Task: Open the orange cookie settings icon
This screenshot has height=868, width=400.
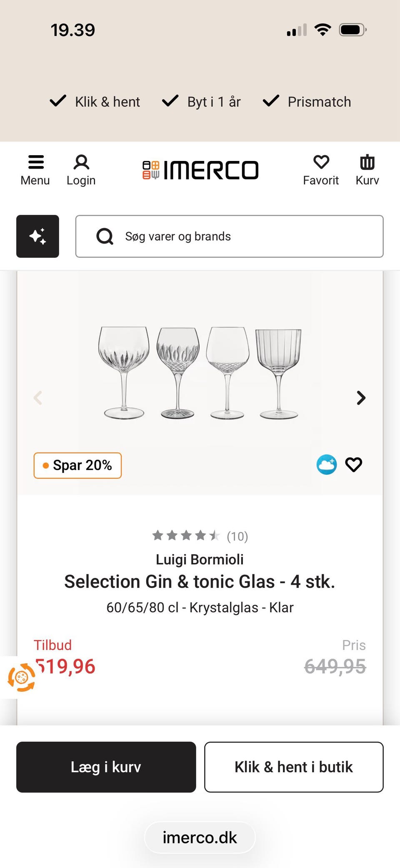Action: [21, 677]
